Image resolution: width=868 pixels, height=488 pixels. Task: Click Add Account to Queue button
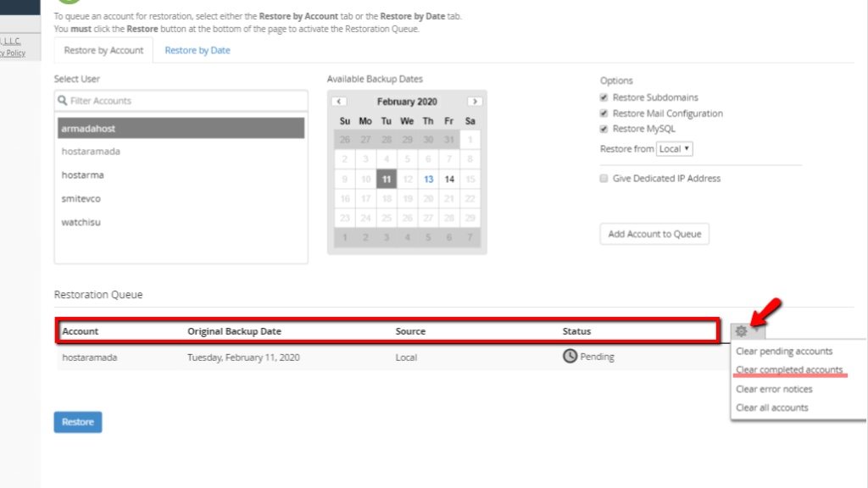tap(654, 234)
